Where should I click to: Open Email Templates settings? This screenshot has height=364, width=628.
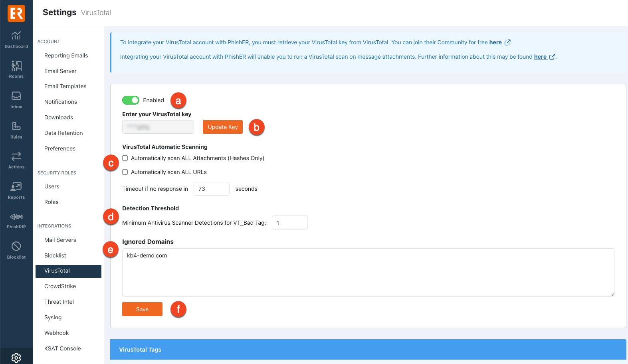pyautogui.click(x=65, y=86)
